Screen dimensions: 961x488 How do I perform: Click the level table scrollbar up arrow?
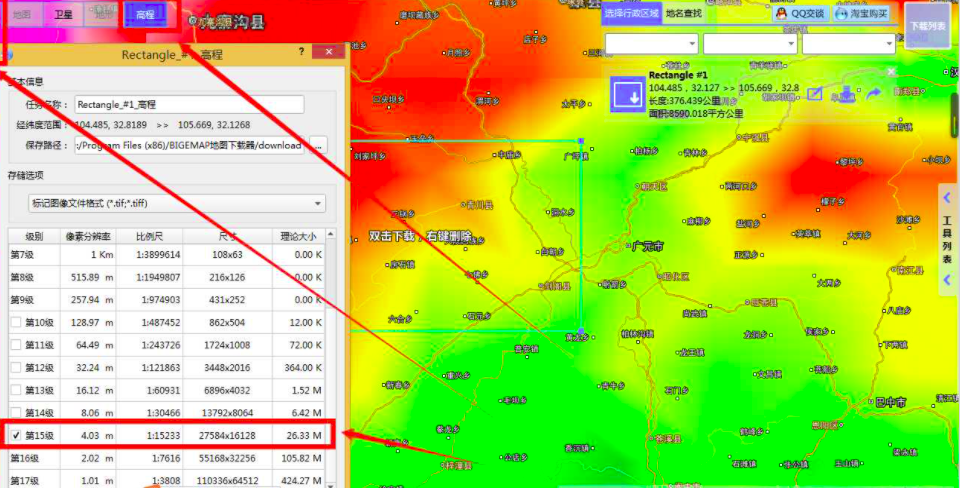(x=331, y=234)
